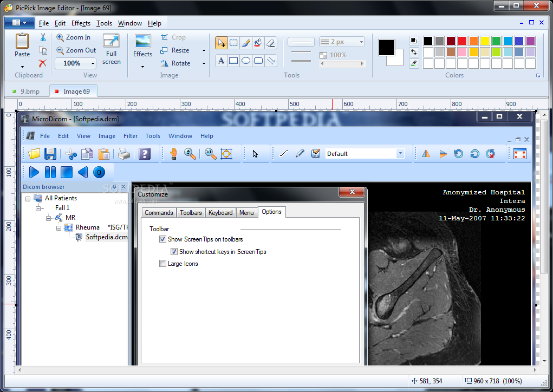Click Zoom Out in the View group
Viewport: 553px width, 392px height.
[x=76, y=50]
